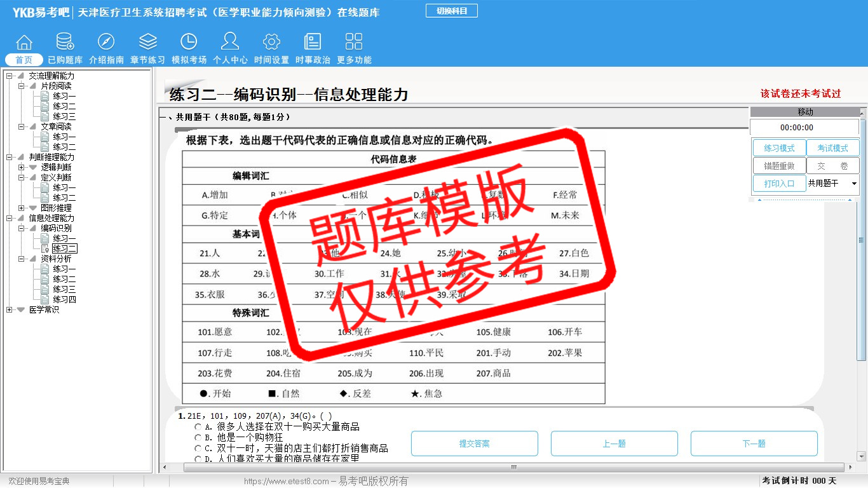The height and width of the screenshot is (488, 868).
Task: Select 练习三 under 资料分析
Action: click(64, 290)
